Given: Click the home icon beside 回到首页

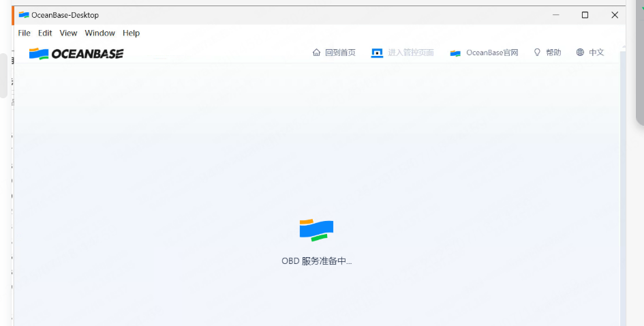Looking at the screenshot, I should (316, 53).
